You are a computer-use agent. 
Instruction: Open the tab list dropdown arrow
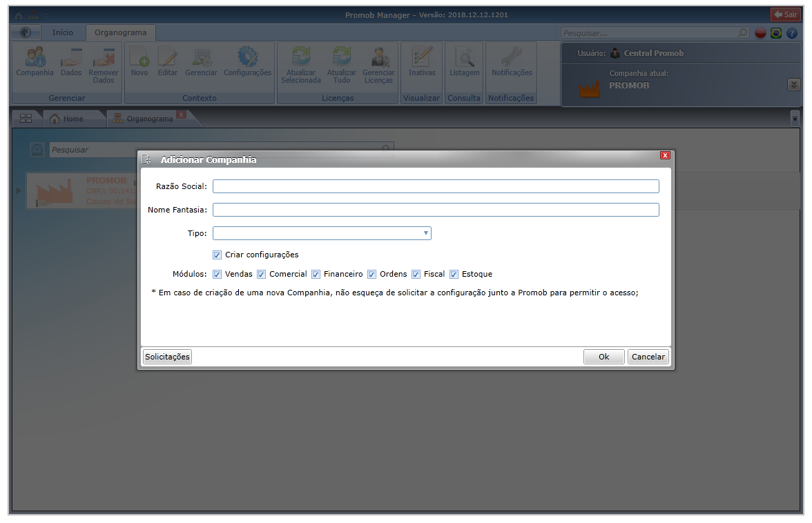(x=795, y=119)
